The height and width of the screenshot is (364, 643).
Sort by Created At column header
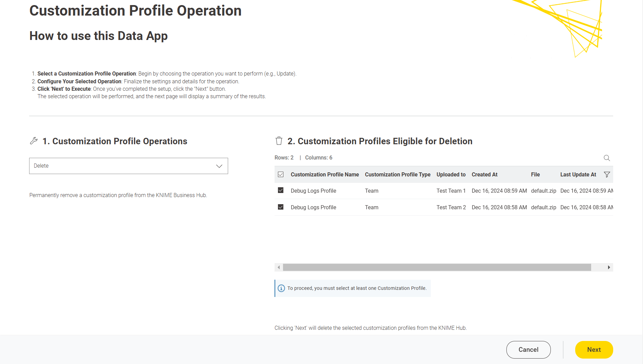484,174
